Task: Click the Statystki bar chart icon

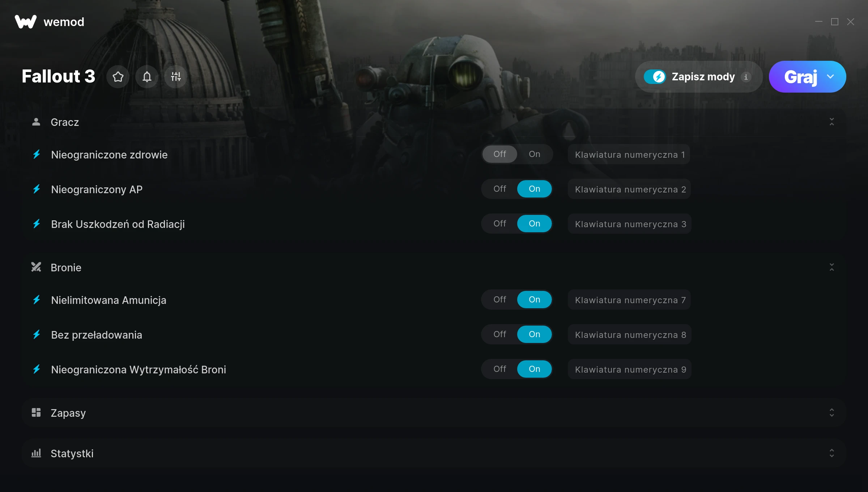Action: click(36, 453)
